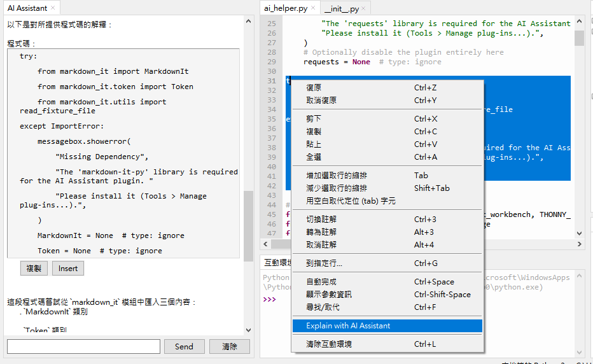Select 清除互動環境 to clear the shell
593x364 pixels.
[329, 344]
